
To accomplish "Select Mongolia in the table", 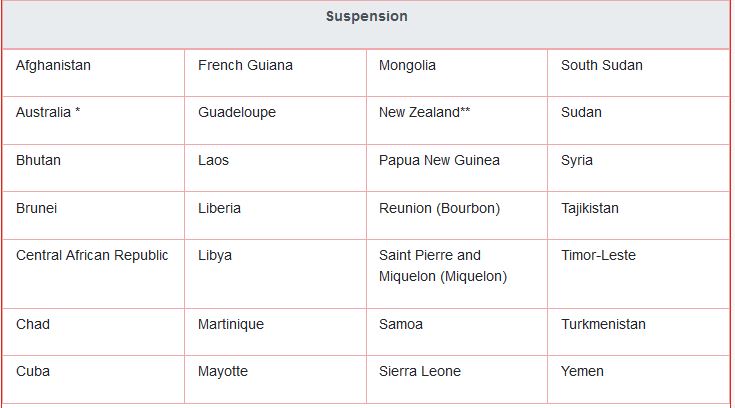I will 407,65.
